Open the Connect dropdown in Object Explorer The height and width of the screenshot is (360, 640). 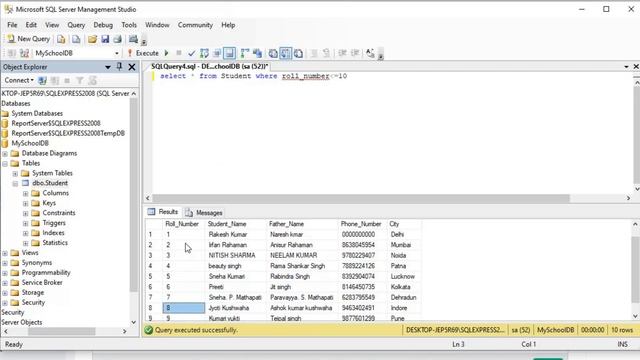(x=19, y=80)
